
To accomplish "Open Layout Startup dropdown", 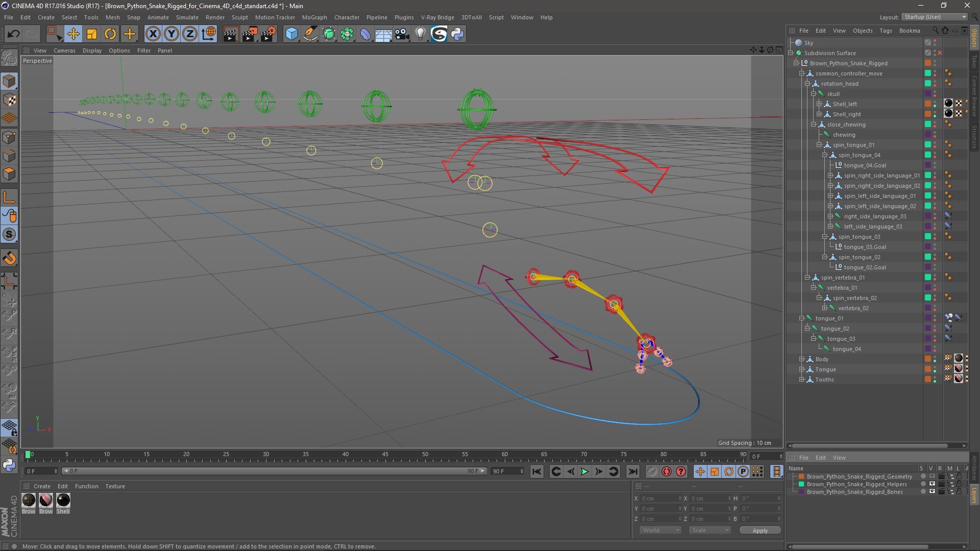I will point(935,17).
